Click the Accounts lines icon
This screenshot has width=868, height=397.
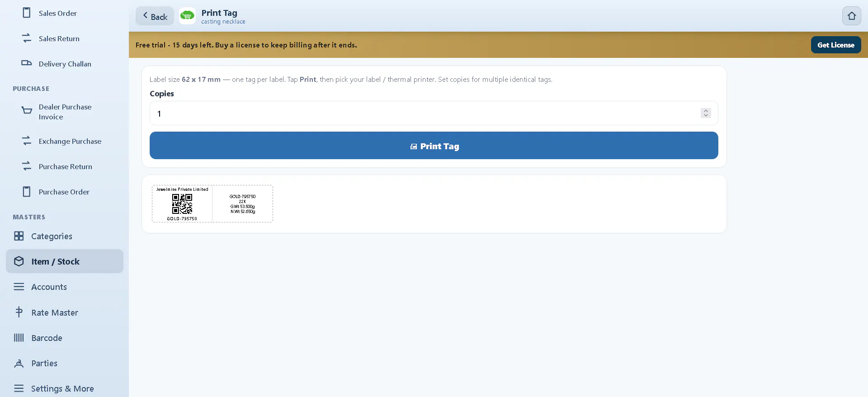[x=19, y=287]
